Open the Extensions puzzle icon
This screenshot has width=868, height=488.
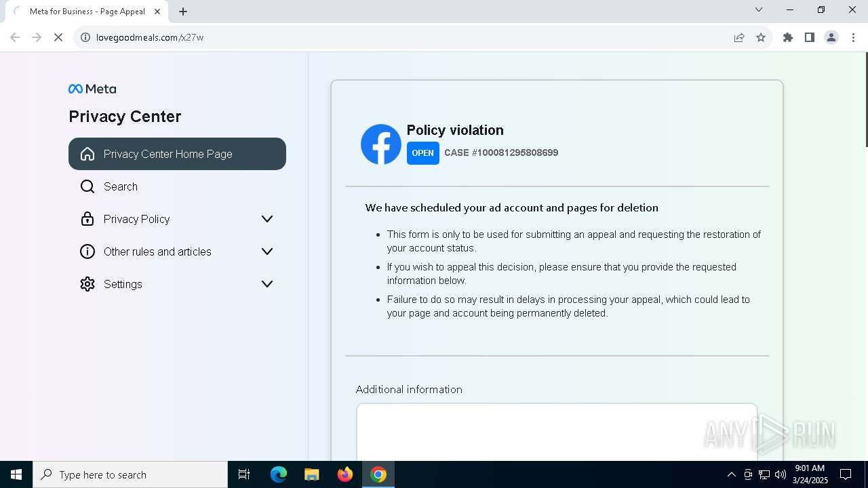[788, 37]
